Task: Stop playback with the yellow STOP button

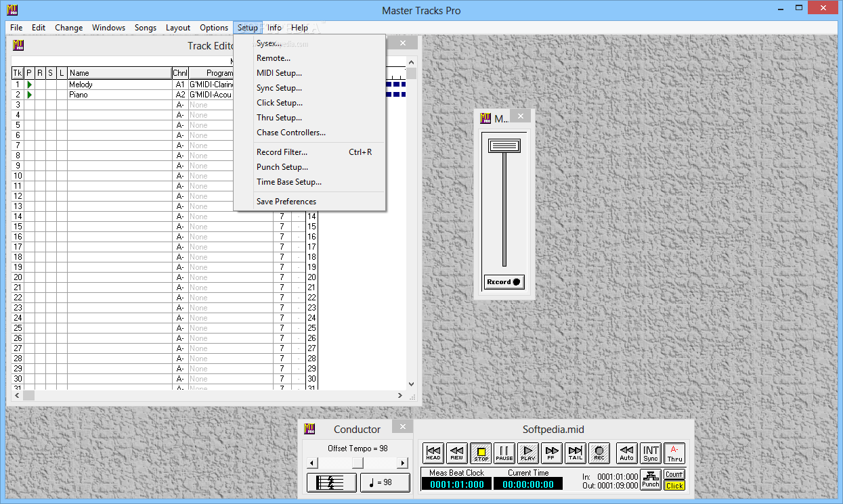Action: [x=481, y=453]
